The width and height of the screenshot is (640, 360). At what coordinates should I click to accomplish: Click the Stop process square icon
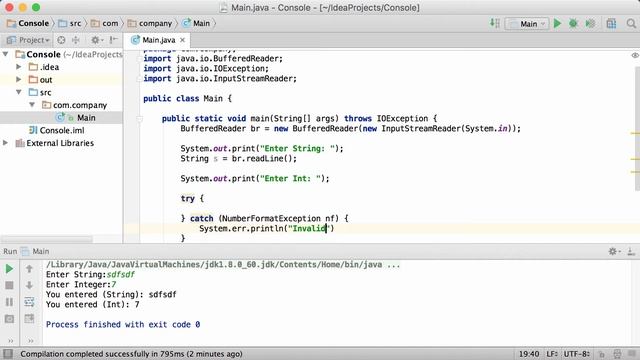9,285
